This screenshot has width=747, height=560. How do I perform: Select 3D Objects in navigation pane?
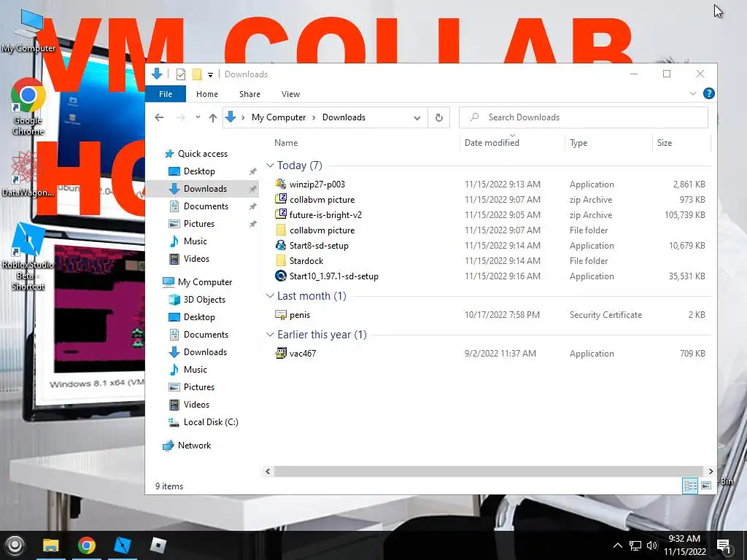(x=204, y=300)
